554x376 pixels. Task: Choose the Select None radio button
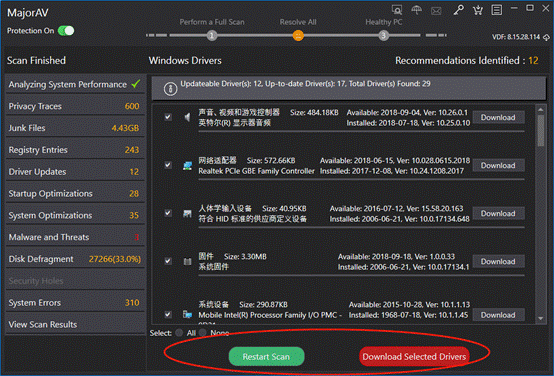[203, 333]
